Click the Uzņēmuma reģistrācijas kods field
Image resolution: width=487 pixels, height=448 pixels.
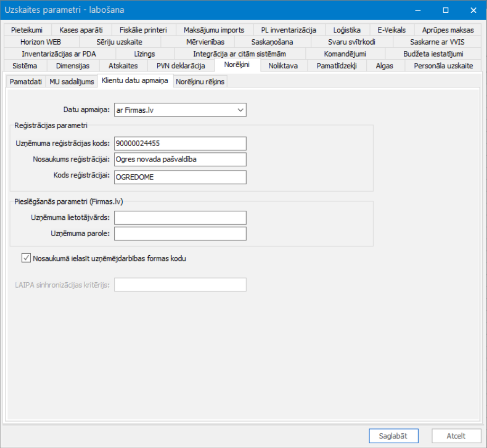(180, 144)
